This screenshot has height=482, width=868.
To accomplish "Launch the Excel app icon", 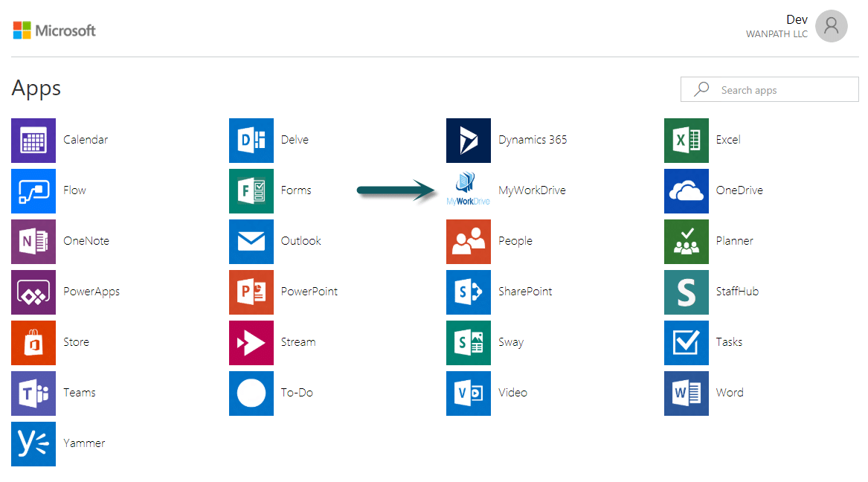I will pyautogui.click(x=686, y=140).
